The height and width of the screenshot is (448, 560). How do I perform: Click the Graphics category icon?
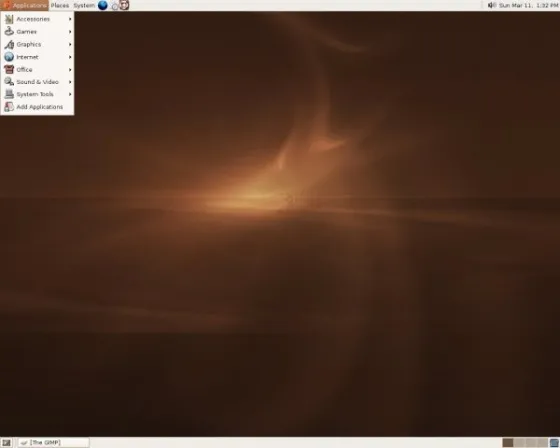pyautogui.click(x=9, y=44)
